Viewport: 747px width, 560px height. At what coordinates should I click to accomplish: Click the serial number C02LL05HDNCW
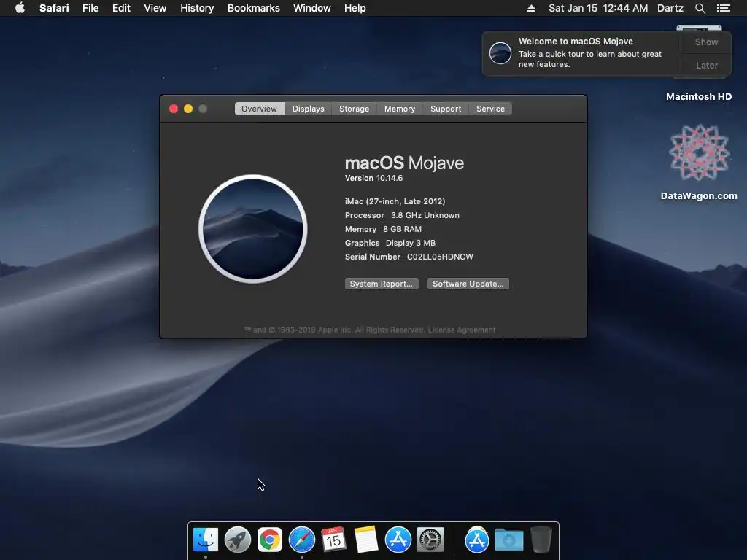click(440, 257)
